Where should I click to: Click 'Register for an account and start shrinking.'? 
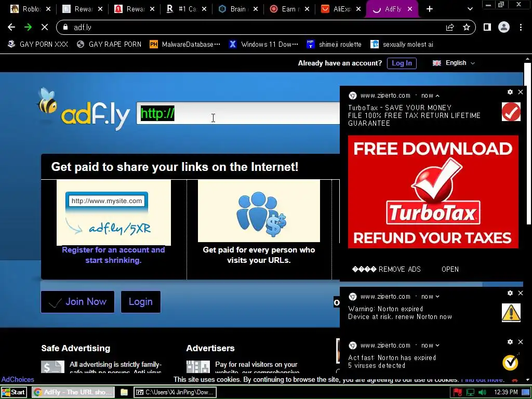[113, 255]
